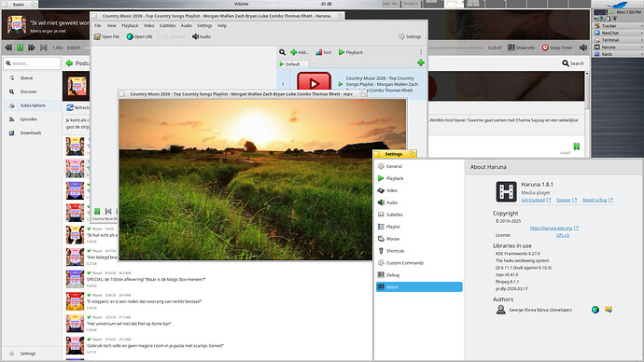
Task: Pause playback in the Haruna footer
Action: pos(97,212)
